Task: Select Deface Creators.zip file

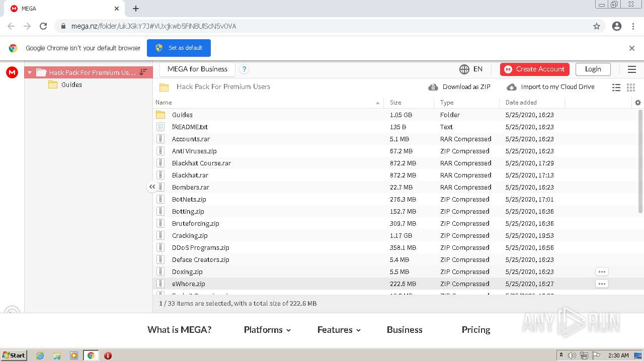Action: pos(395,259)
